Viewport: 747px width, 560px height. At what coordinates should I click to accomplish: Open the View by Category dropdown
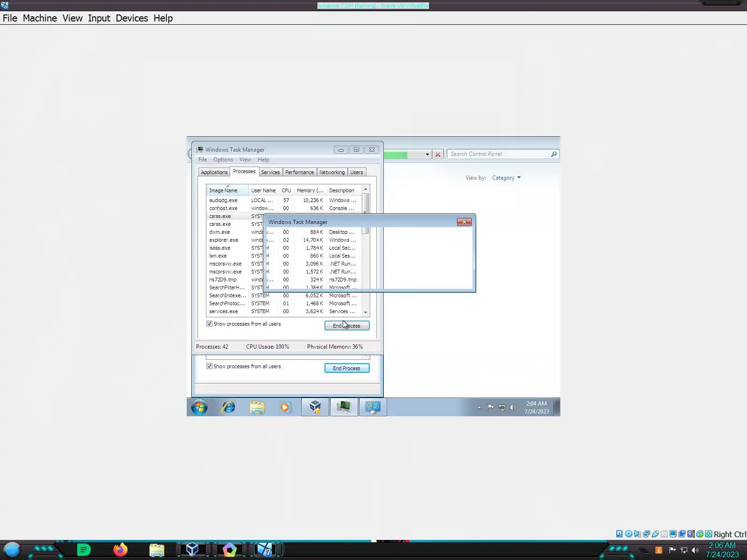506,178
